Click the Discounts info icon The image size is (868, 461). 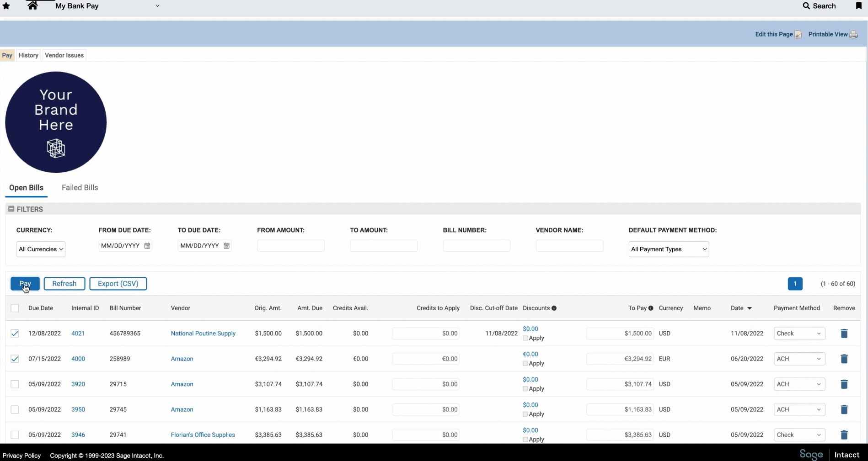pos(554,308)
